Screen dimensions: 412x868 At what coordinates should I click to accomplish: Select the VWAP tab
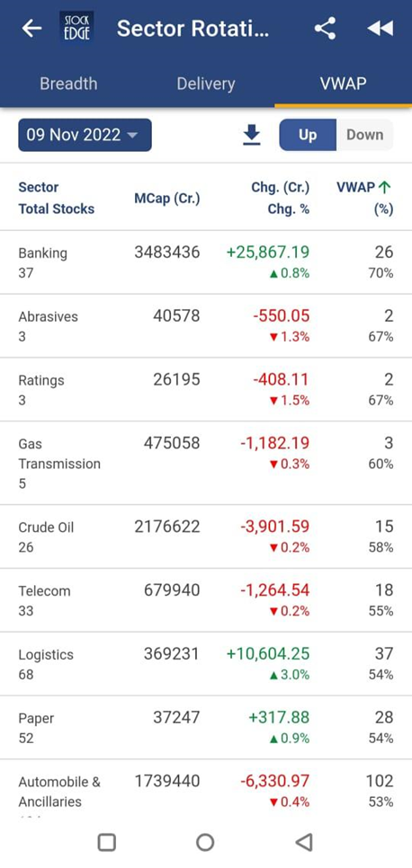point(344,84)
